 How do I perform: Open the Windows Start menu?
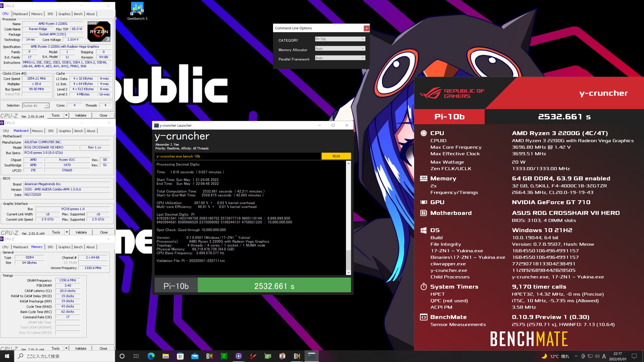7,356
